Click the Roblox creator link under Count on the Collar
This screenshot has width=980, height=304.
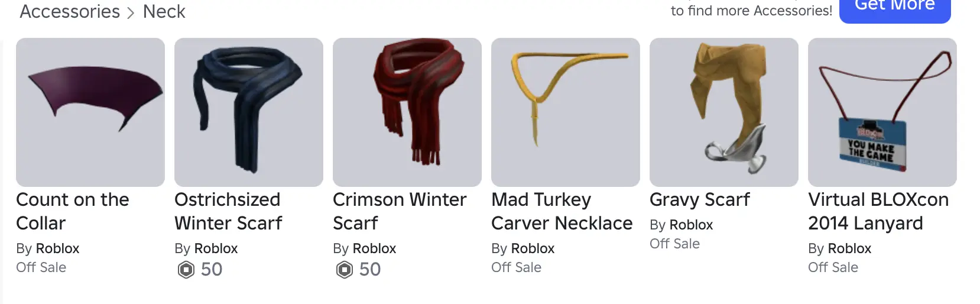58,248
